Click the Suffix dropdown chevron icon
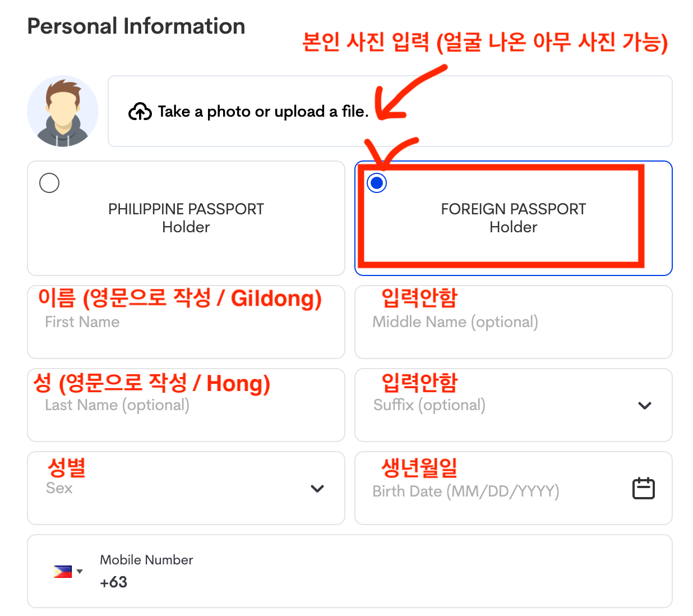The height and width of the screenshot is (616, 693). [645, 406]
